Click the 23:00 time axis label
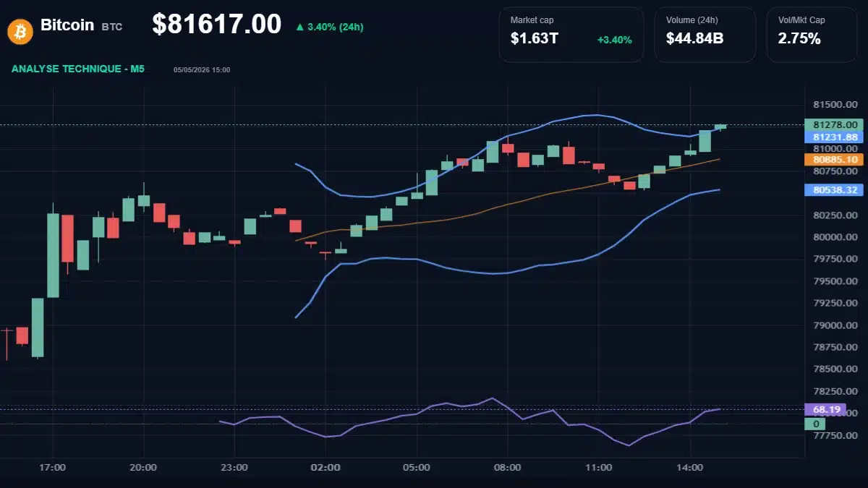This screenshot has height=488, width=868. point(234,468)
